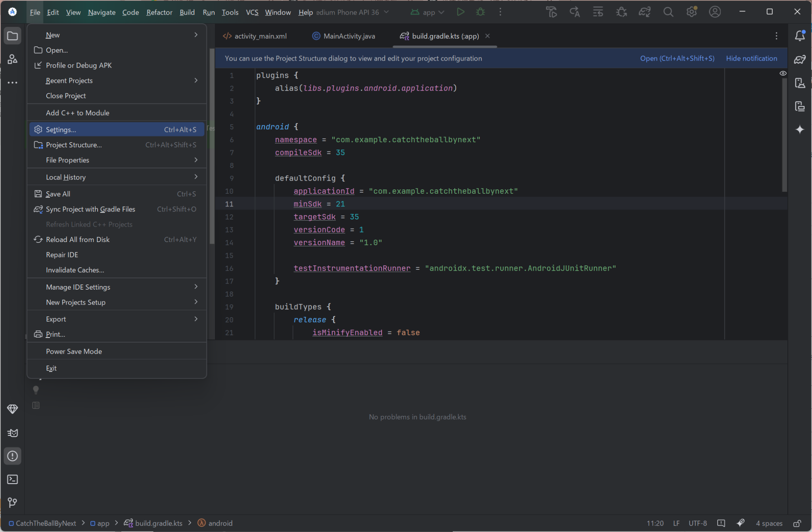Screen dimensions: 812x532
Task: Open the Tools menu
Action: (x=230, y=12)
